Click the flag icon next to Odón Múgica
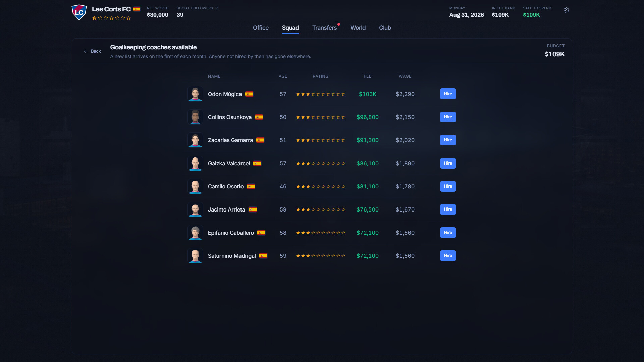 tap(249, 94)
